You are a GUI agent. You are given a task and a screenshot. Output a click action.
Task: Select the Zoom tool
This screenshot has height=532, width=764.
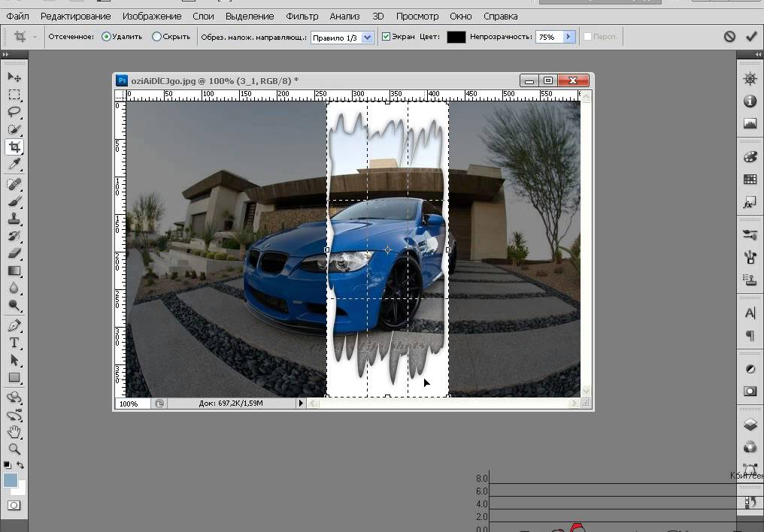[x=14, y=449]
